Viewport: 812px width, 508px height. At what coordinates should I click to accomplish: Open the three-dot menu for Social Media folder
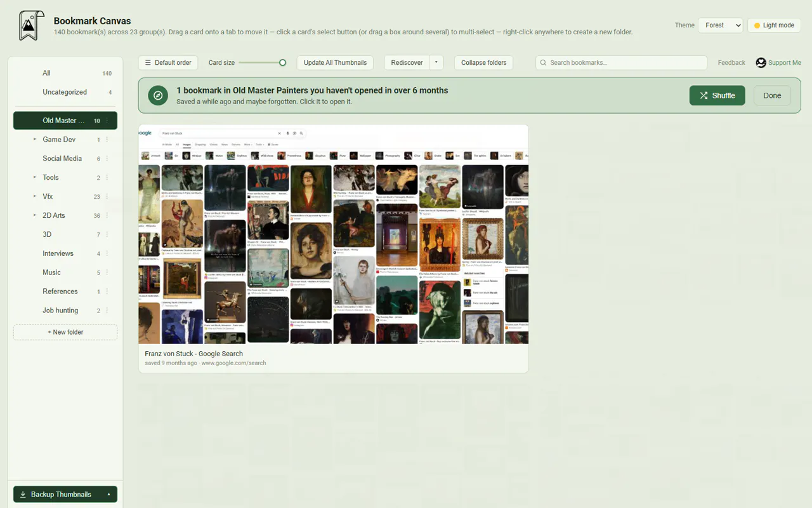[x=107, y=159]
